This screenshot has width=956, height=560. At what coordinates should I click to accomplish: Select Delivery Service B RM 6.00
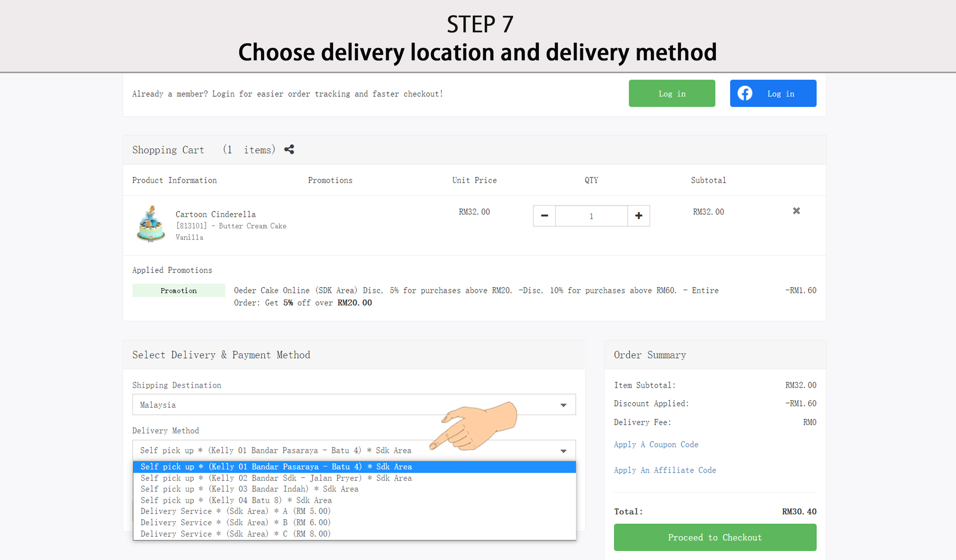point(235,522)
